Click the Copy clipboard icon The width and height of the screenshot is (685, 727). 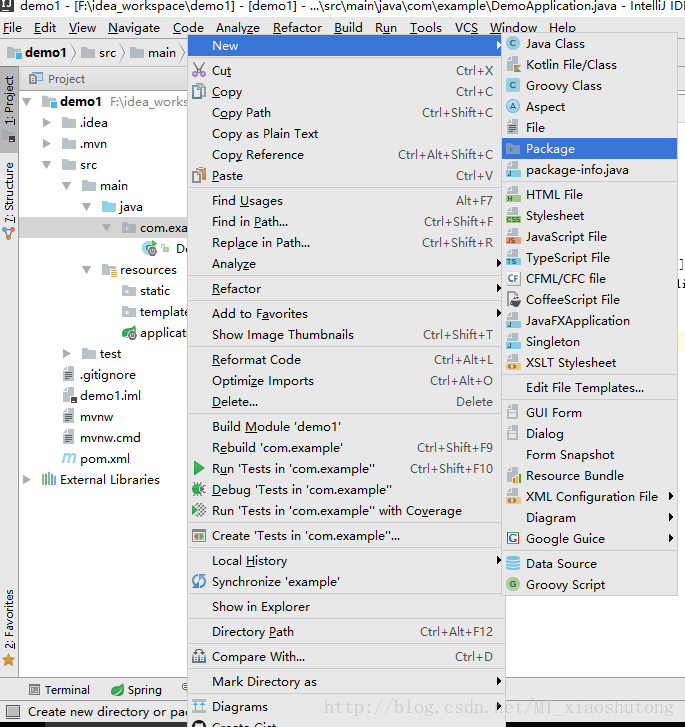[199, 91]
